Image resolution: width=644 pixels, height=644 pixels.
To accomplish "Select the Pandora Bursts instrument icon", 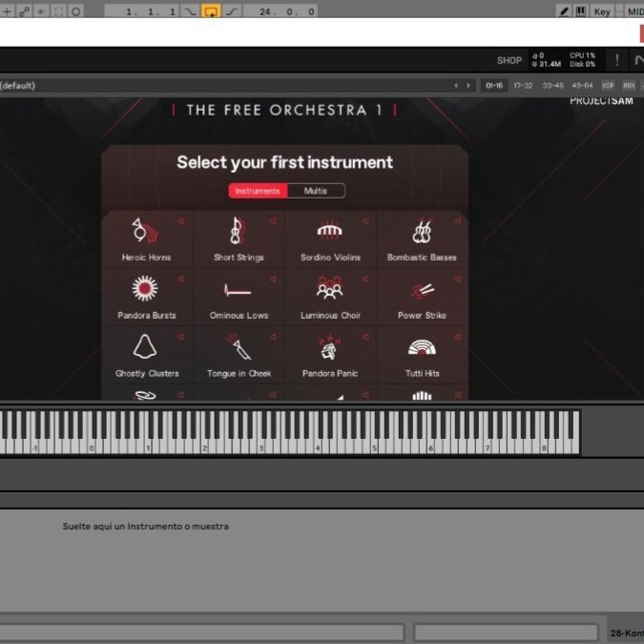I will [145, 288].
